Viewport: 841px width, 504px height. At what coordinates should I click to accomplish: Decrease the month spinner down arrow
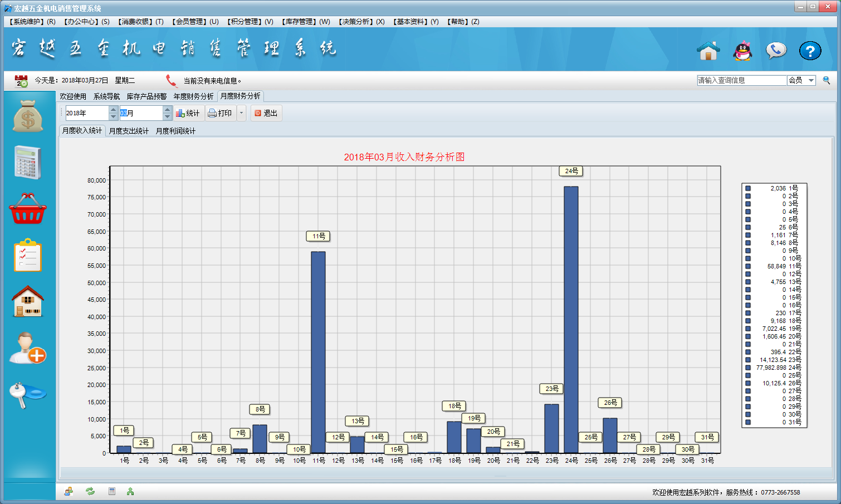167,117
